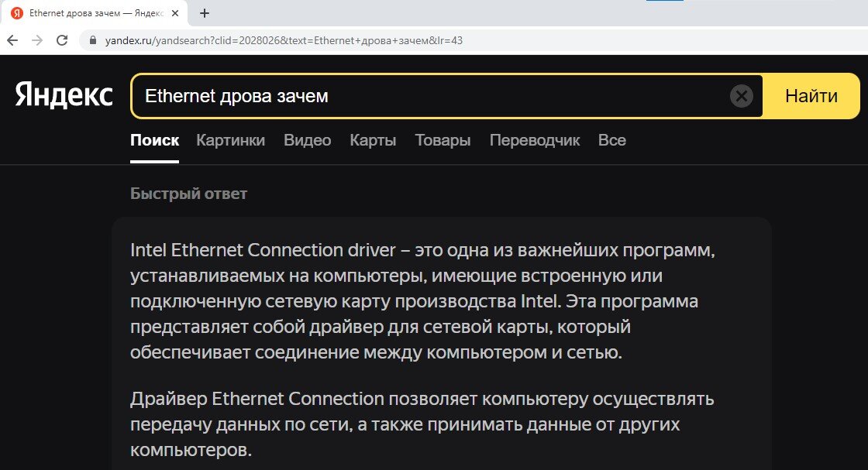Viewport: 868px width, 470px height.
Task: Open the Переводчик service
Action: 535,140
